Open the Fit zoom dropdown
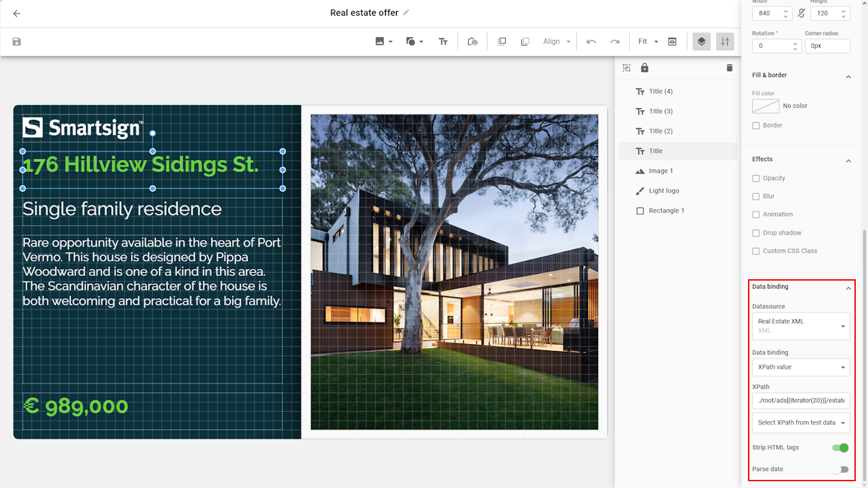 click(648, 41)
